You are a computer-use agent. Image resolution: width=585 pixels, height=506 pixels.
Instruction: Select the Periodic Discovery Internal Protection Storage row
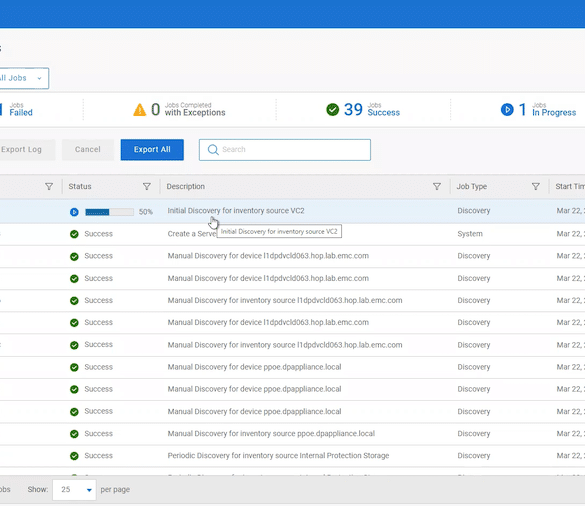292,456
